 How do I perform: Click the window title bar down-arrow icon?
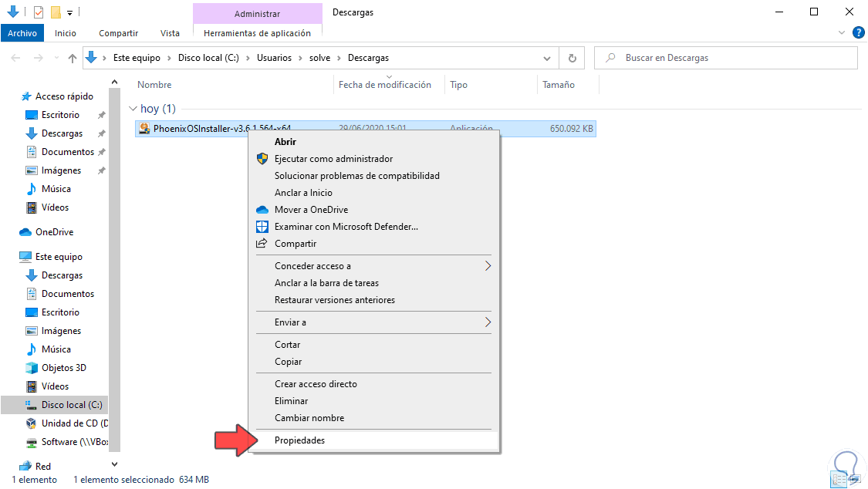pyautogui.click(x=13, y=12)
